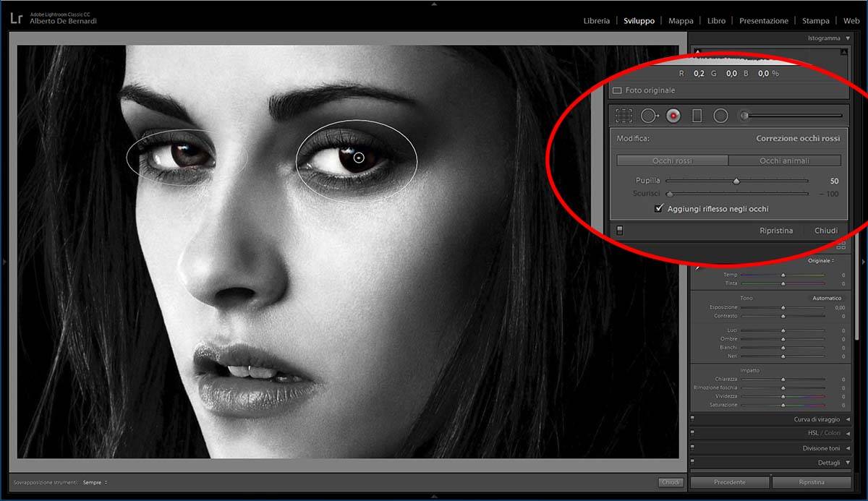Open the Libreria module tab
The height and width of the screenshot is (501, 868).
596,21
